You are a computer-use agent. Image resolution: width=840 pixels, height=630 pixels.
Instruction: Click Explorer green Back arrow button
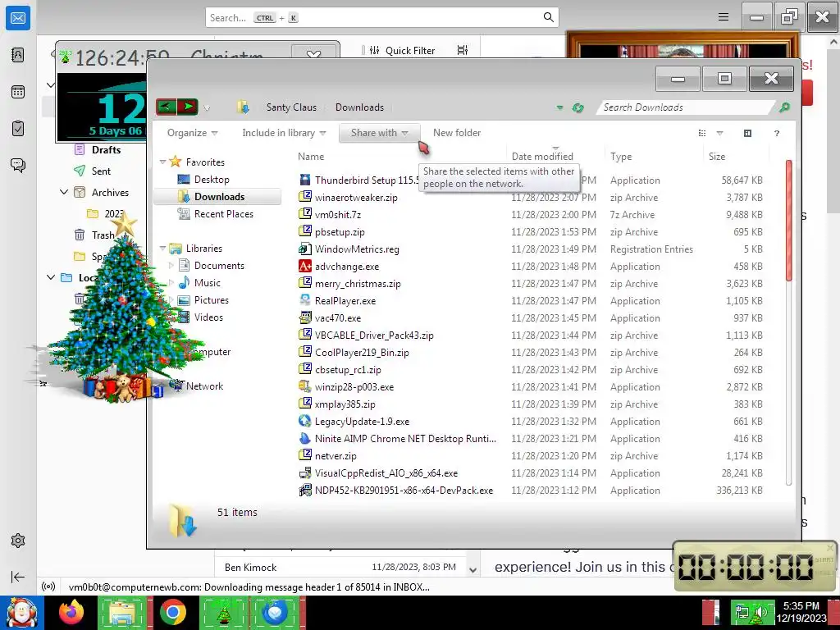click(x=167, y=107)
